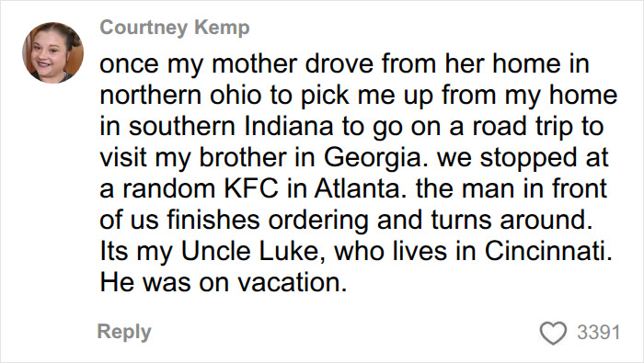Screen dimensions: 644x363
Task: Reply to Courtney Kemp's comment
Action: [124, 332]
